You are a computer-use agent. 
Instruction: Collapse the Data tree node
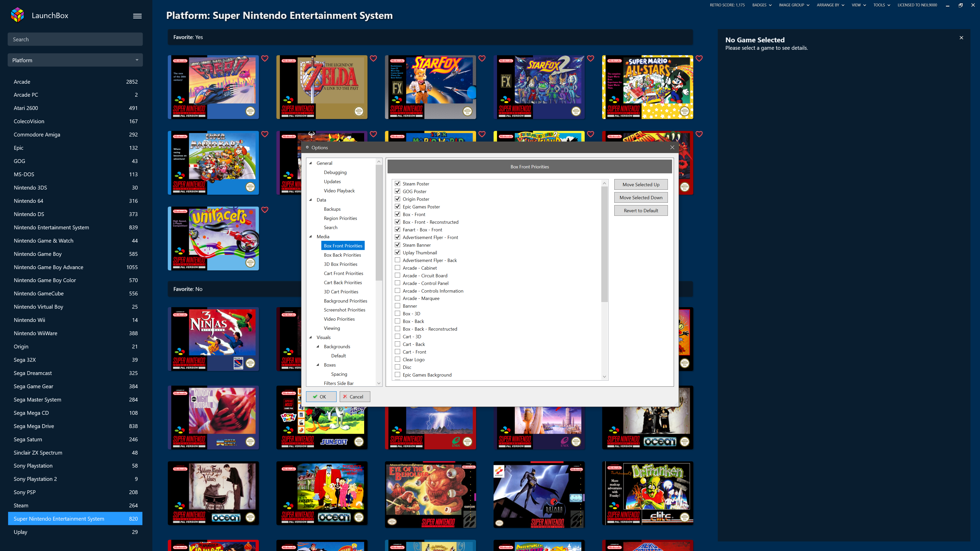click(x=310, y=200)
